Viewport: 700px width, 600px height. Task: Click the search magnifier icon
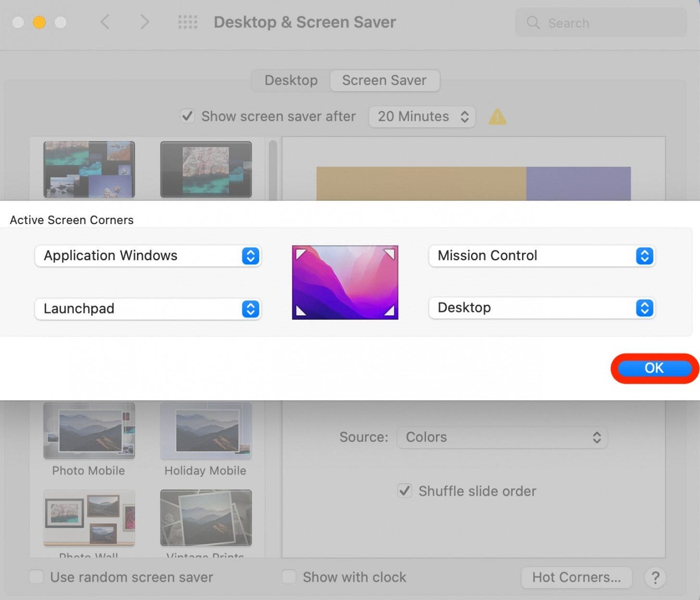tap(533, 23)
